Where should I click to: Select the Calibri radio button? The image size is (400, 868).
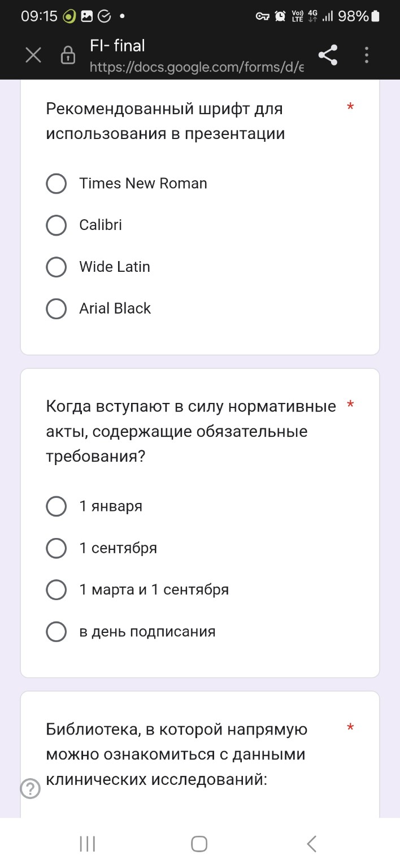tap(56, 225)
